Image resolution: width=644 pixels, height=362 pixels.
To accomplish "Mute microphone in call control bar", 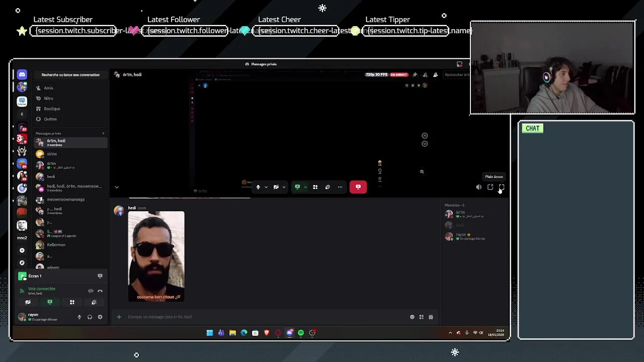I will point(258,187).
